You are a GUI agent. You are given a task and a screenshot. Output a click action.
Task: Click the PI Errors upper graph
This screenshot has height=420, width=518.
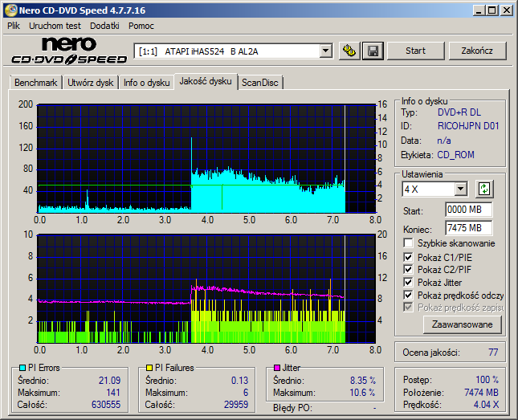(x=207, y=159)
